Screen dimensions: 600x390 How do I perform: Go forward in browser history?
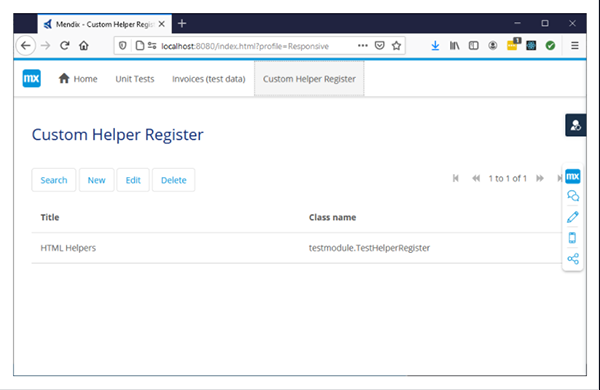coord(46,46)
